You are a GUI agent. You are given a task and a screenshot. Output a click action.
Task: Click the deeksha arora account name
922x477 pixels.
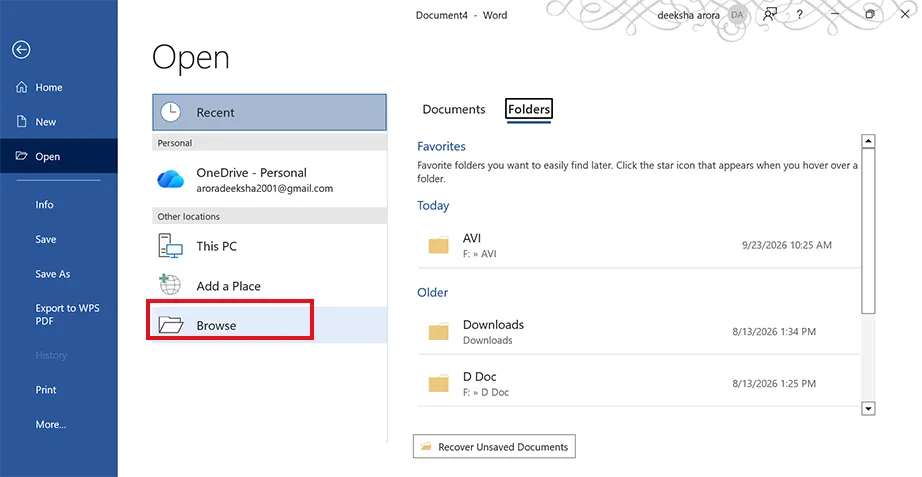[688, 15]
